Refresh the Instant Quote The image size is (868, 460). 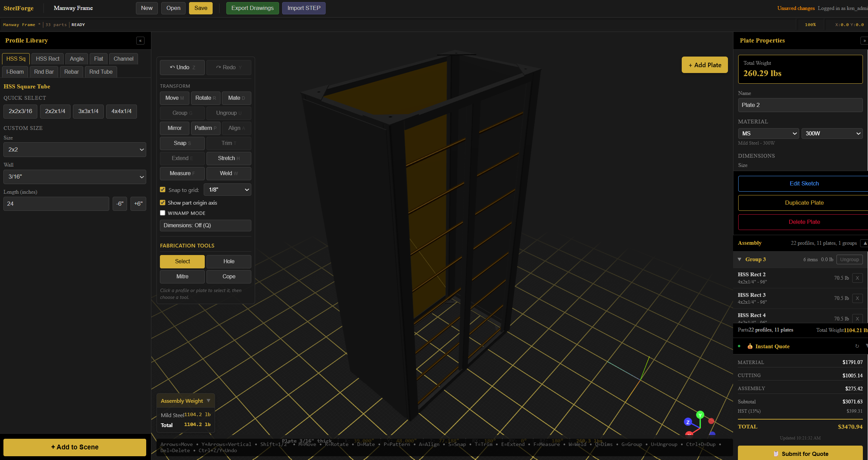click(857, 346)
